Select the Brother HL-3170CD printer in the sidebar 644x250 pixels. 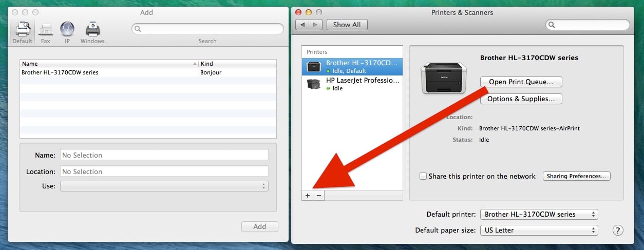352,67
